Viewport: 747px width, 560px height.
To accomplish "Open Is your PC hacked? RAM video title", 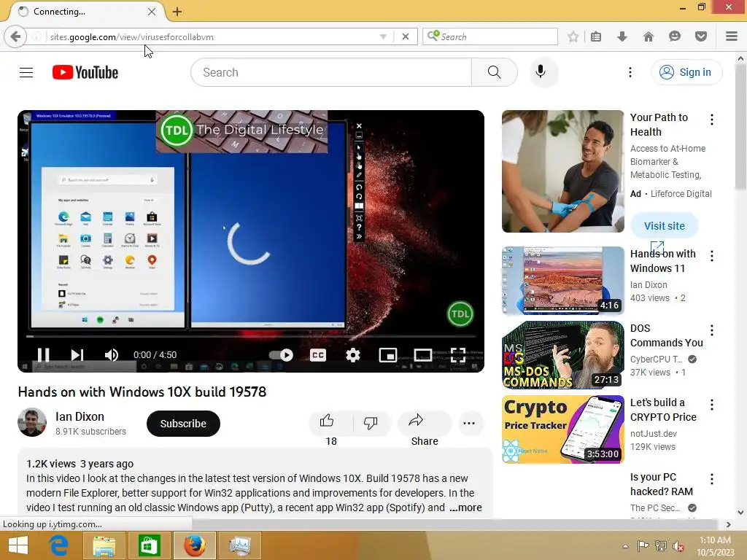I will pyautogui.click(x=661, y=484).
